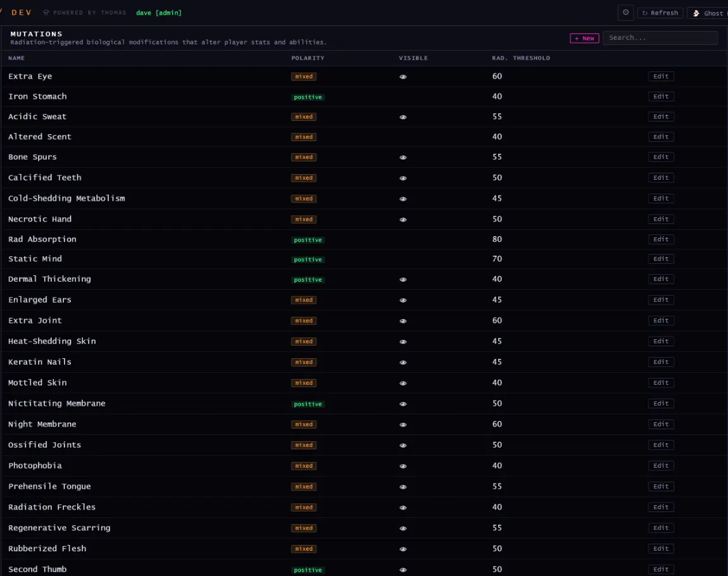Edit the Extra Eye mutation

tap(661, 76)
